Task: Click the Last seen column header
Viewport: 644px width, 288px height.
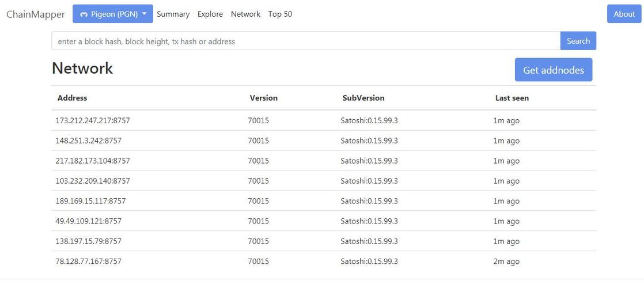Action: 512,98
